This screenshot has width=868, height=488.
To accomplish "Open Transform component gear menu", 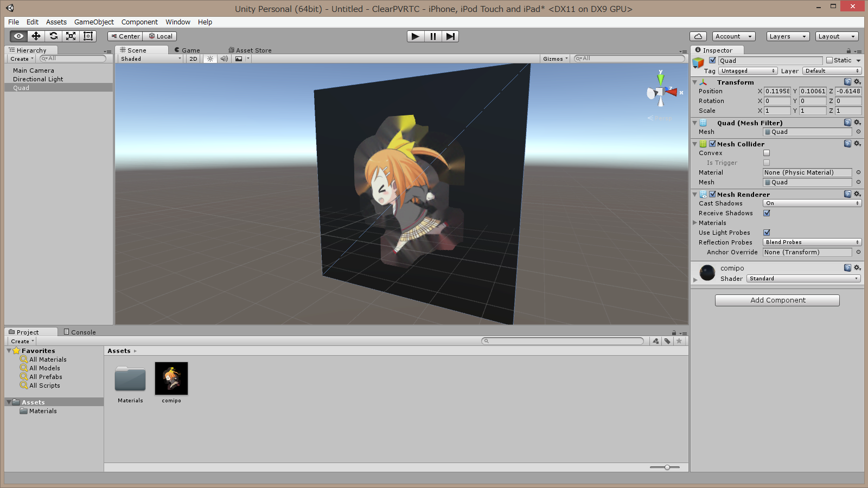I will point(858,82).
